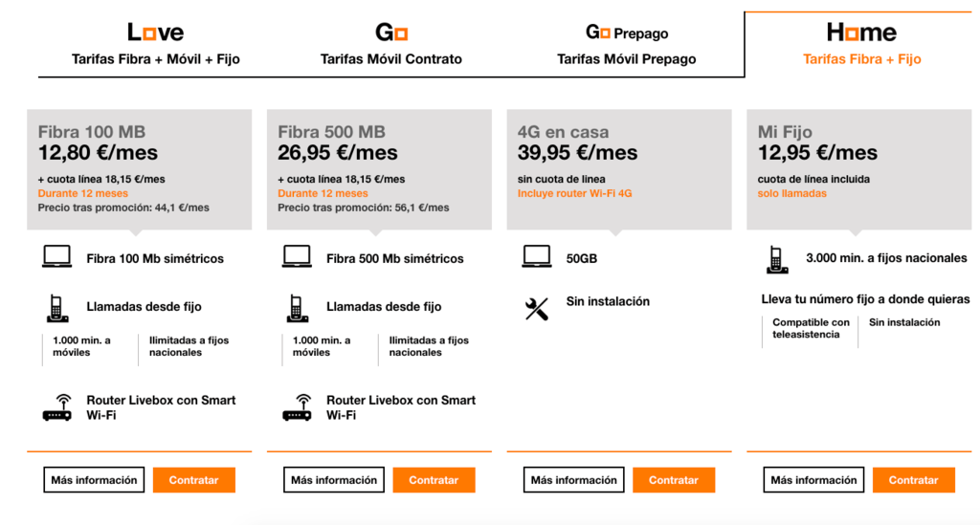This screenshot has width=980, height=525.
Task: Click Contratar for the Fibra 500 MB plan
Action: [x=434, y=480]
